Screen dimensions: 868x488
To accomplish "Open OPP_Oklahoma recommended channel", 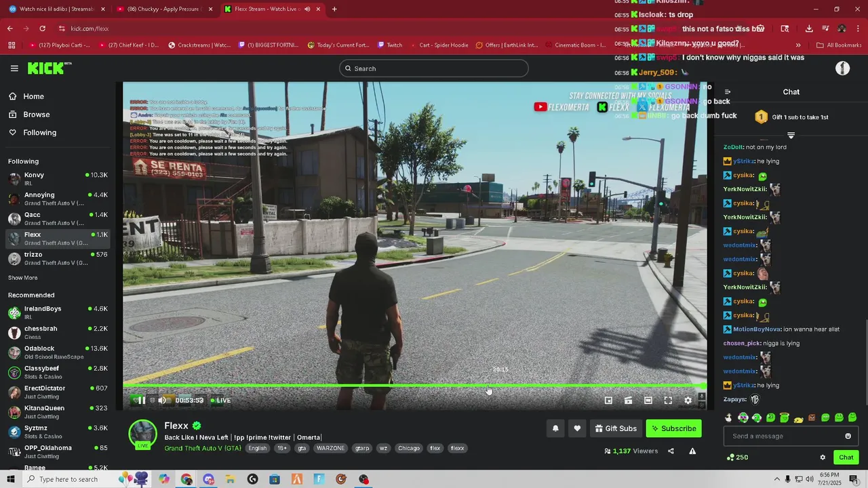I will [x=58, y=451].
